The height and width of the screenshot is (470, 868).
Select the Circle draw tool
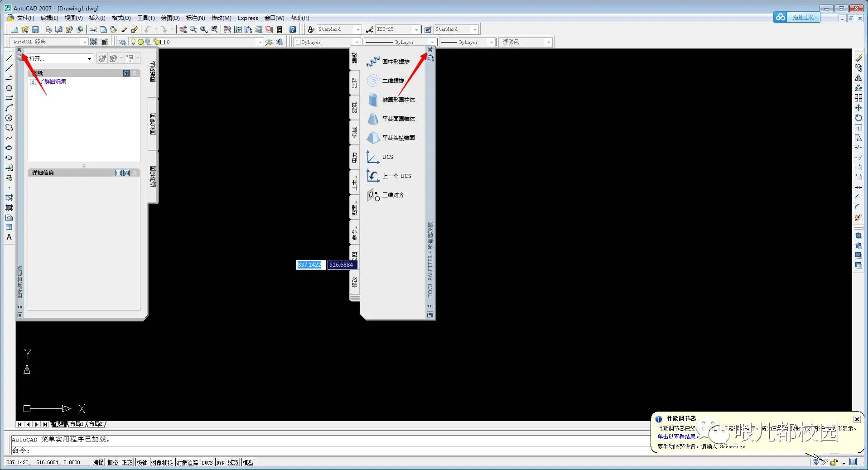point(9,118)
